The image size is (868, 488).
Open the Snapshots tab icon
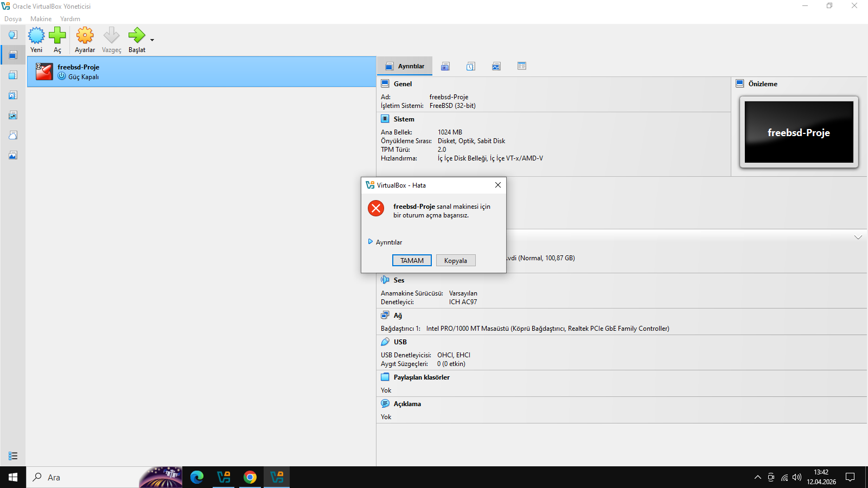(x=445, y=66)
